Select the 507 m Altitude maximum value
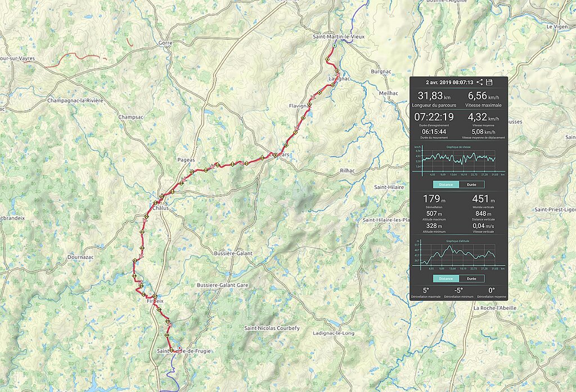The image size is (576, 392). [x=434, y=214]
